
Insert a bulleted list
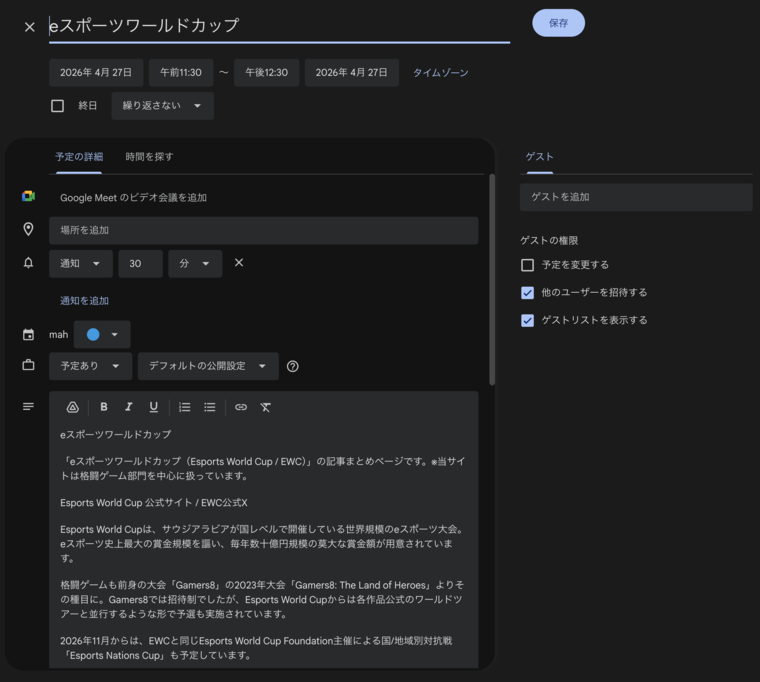tap(210, 407)
